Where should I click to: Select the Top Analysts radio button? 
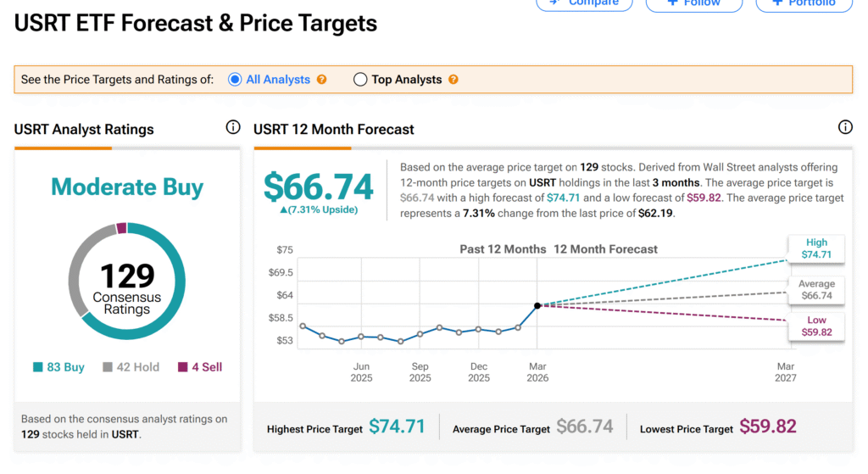pyautogui.click(x=360, y=80)
